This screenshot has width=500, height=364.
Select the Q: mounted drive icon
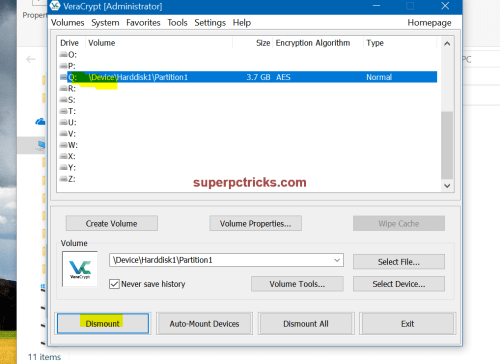pyautogui.click(x=63, y=77)
